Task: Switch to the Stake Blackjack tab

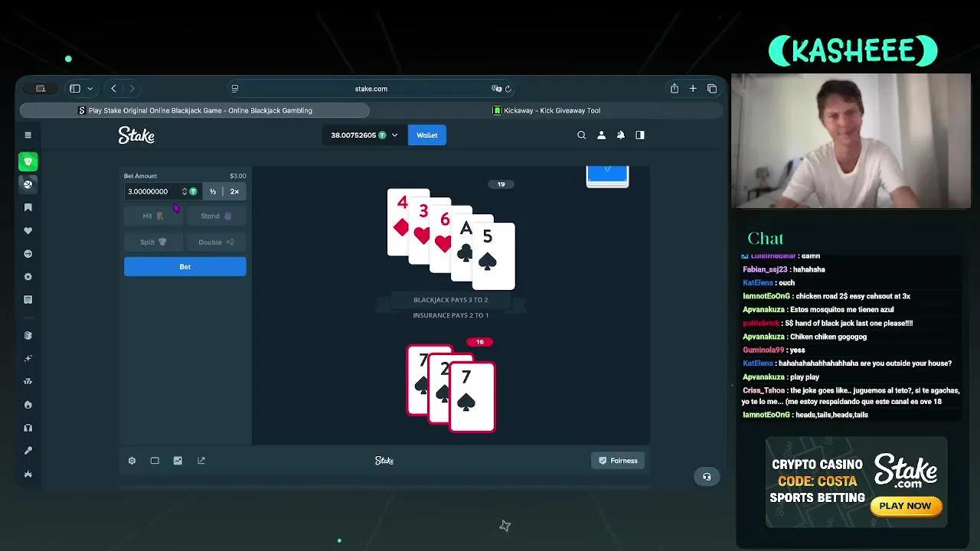Action: click(x=194, y=110)
